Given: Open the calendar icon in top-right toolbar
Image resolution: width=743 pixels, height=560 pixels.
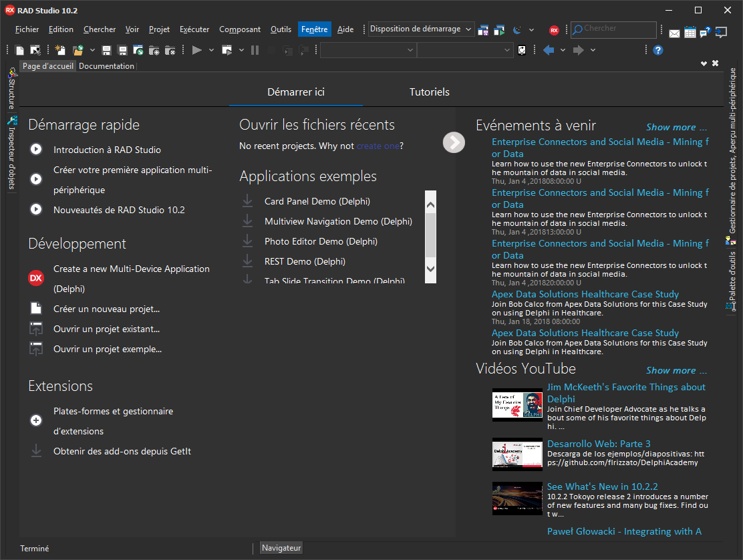Looking at the screenshot, I should coord(690,32).
